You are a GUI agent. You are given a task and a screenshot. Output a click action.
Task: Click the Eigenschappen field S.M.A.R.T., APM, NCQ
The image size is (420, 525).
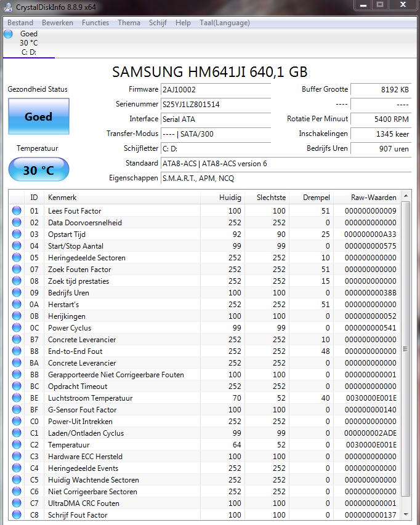coord(286,178)
